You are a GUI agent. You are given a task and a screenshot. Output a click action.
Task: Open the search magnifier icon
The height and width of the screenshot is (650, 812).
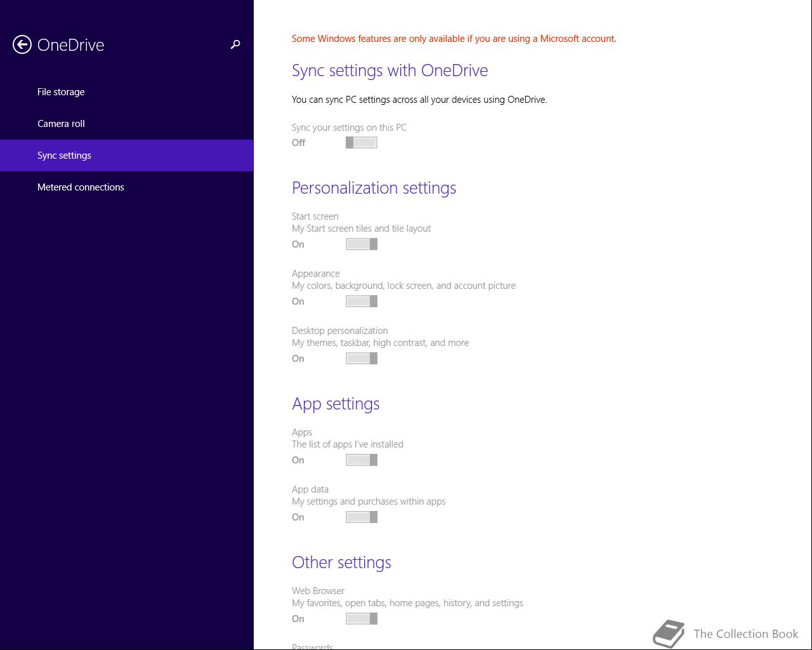(x=235, y=44)
